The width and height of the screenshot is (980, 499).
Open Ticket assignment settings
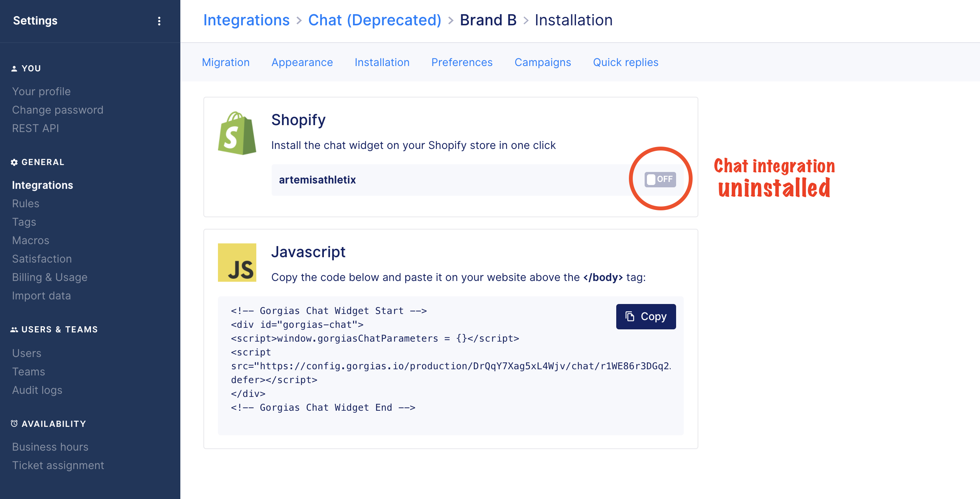[58, 465]
